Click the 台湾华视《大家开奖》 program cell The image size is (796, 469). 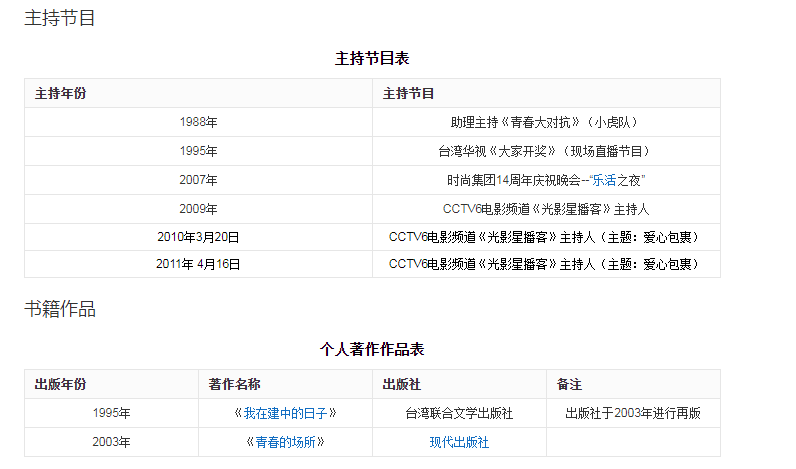[x=545, y=151]
